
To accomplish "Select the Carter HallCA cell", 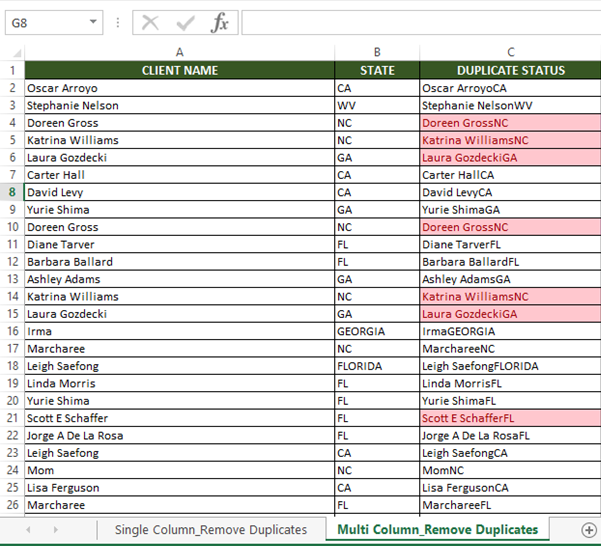I will pos(511,175).
